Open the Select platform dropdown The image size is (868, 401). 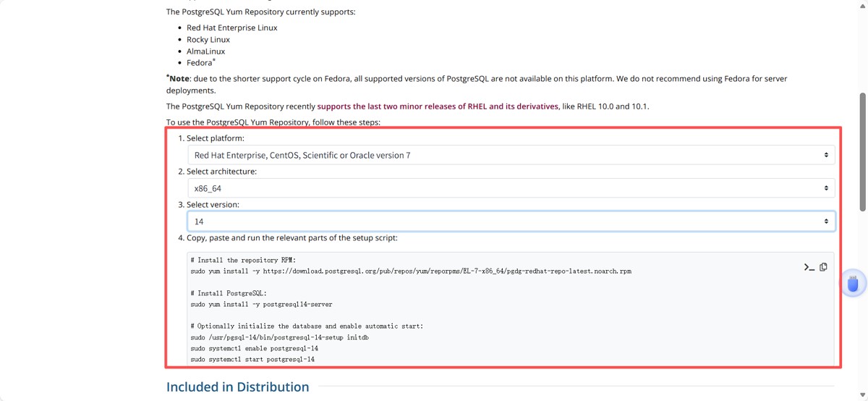[x=511, y=155]
